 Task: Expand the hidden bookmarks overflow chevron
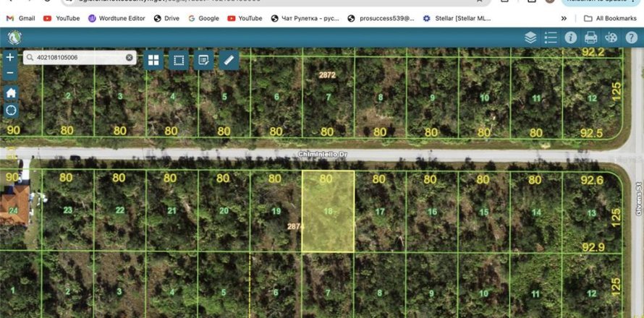point(564,19)
